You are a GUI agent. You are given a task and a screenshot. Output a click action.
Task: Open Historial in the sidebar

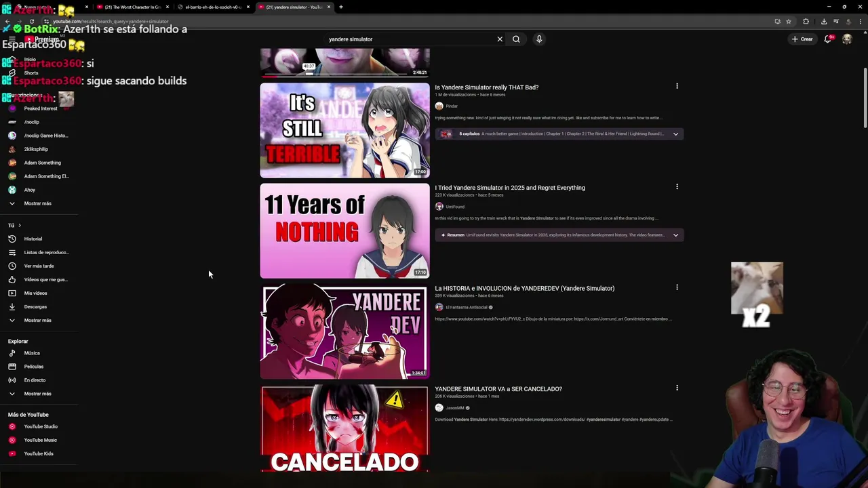click(x=33, y=239)
